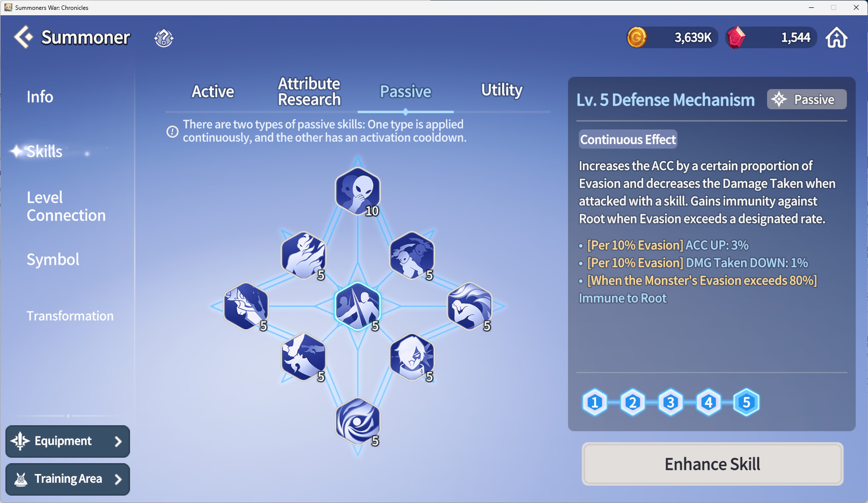Click the Enhance Skill button
868x503 pixels.
(712, 464)
